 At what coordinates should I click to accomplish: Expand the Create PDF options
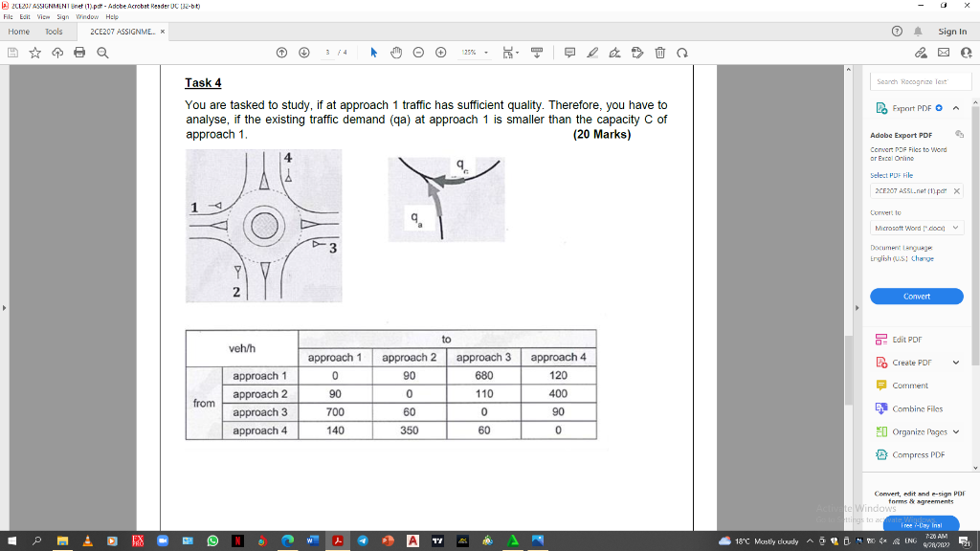pos(956,363)
